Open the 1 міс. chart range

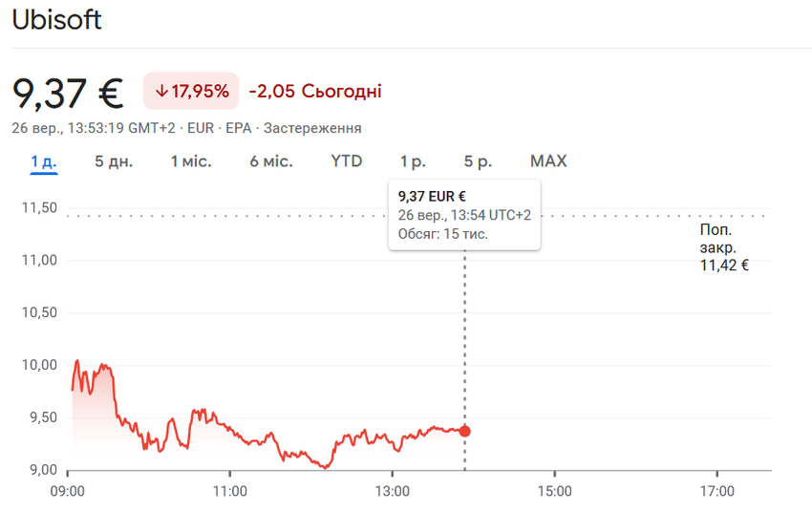pyautogui.click(x=191, y=161)
